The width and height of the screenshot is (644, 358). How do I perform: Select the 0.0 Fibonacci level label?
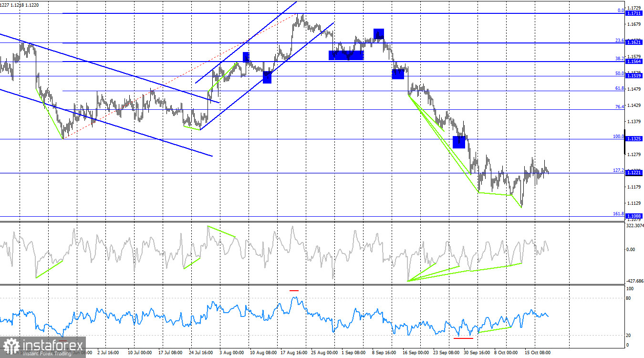pyautogui.click(x=621, y=11)
